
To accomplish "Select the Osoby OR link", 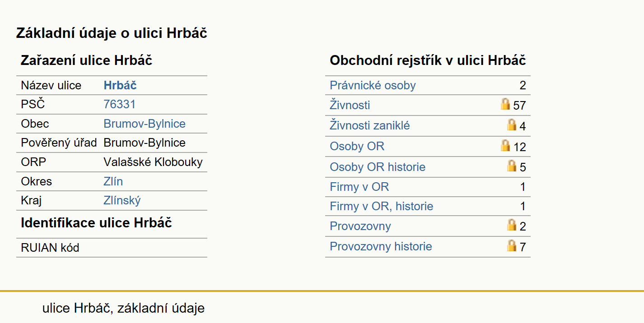I will 357,146.
